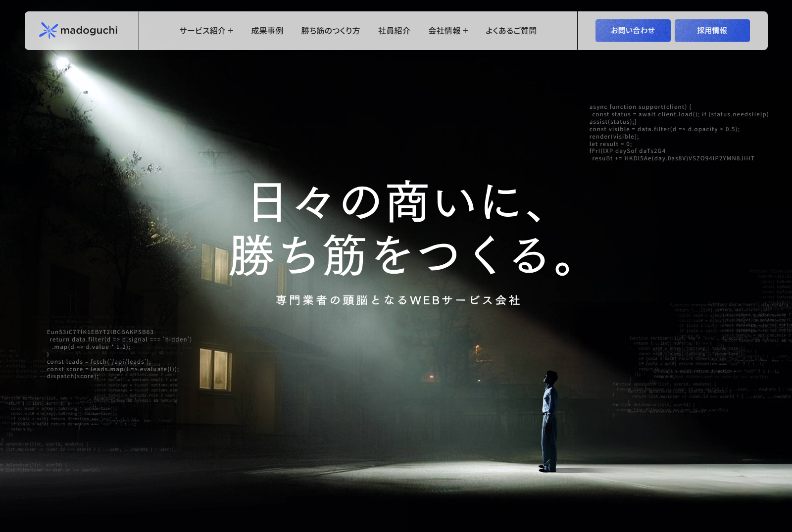Click the 採用情報 button
This screenshot has height=532, width=792.
click(x=712, y=30)
